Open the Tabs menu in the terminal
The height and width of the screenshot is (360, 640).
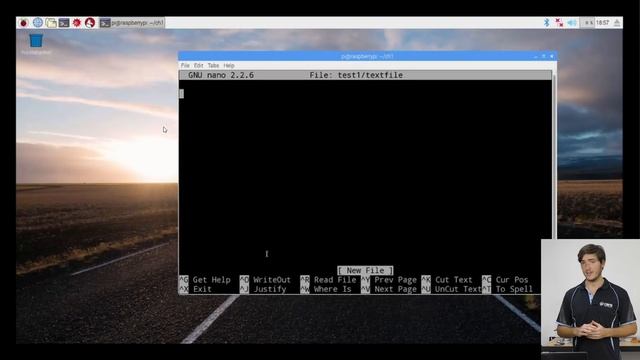(213, 65)
